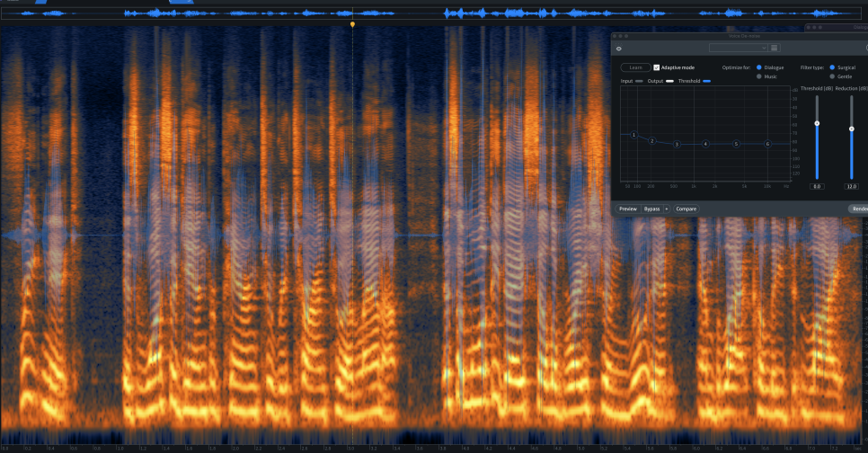Screen dimensions: 868x453
Task: Click the Input legend label
Action: point(626,81)
